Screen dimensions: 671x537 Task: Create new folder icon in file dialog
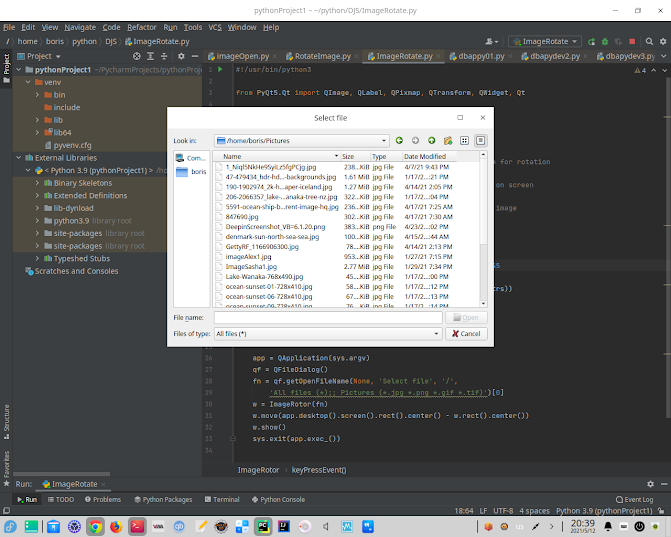pyautogui.click(x=448, y=140)
